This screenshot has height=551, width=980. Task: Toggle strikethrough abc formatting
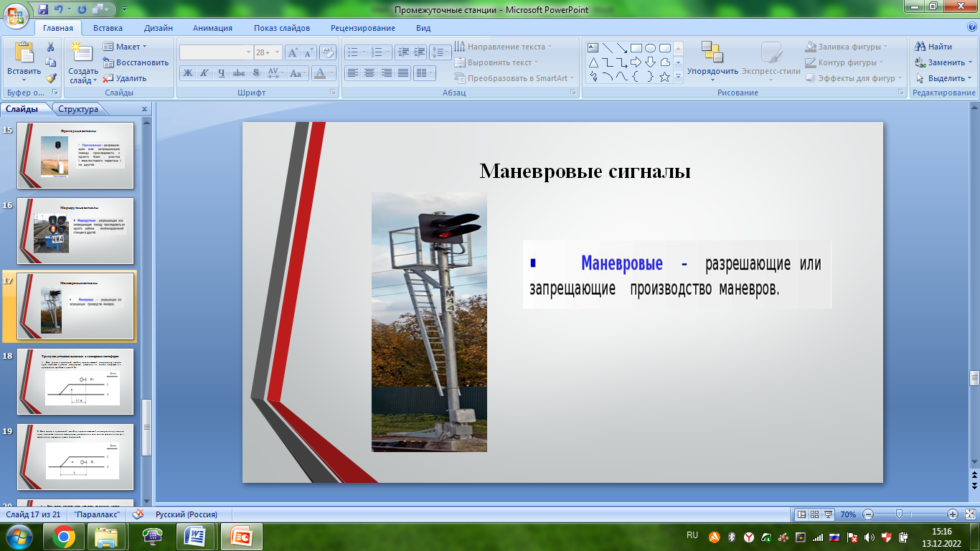click(x=239, y=72)
